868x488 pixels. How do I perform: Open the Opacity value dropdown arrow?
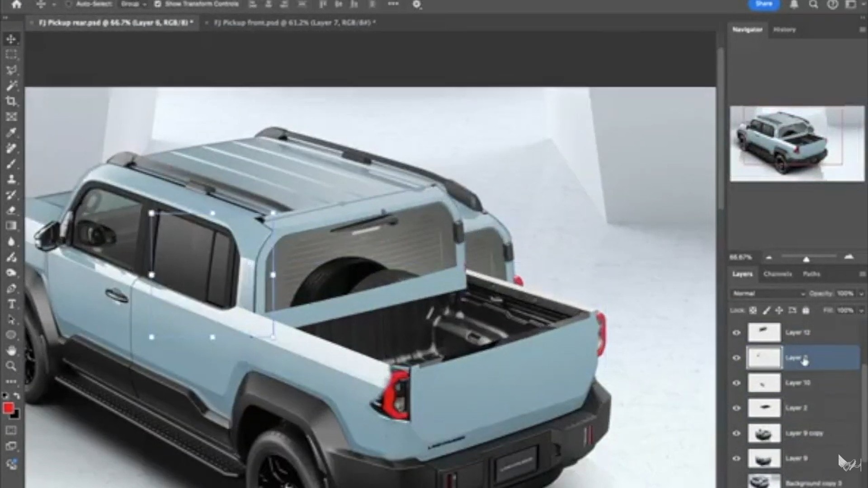click(x=861, y=294)
